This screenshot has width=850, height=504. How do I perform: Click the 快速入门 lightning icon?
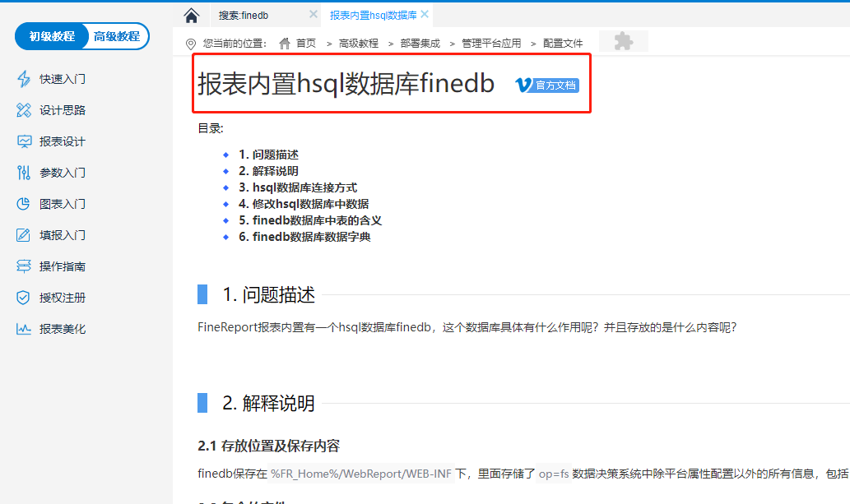coord(23,79)
